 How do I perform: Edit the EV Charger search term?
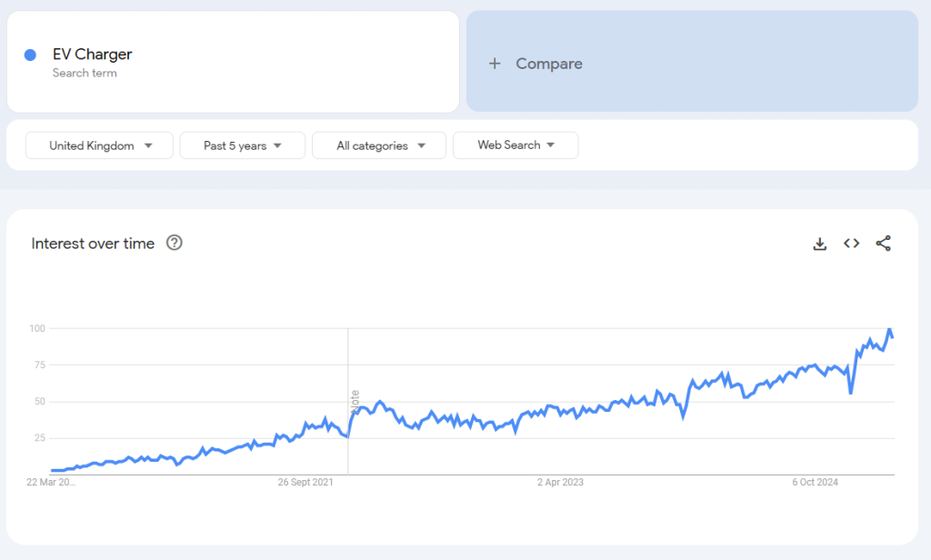pos(92,54)
